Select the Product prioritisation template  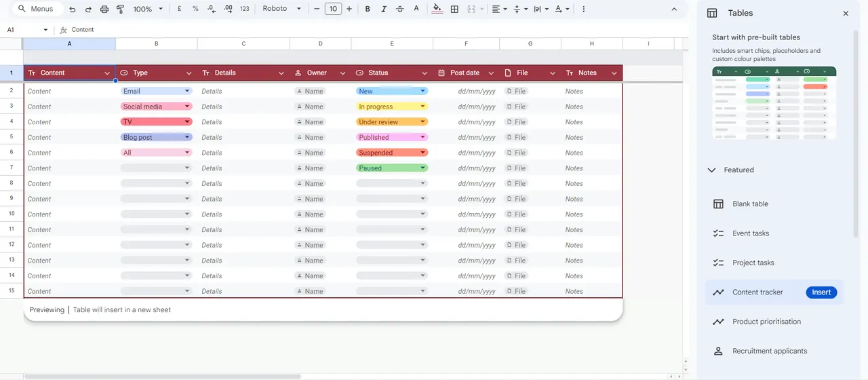pos(774,322)
